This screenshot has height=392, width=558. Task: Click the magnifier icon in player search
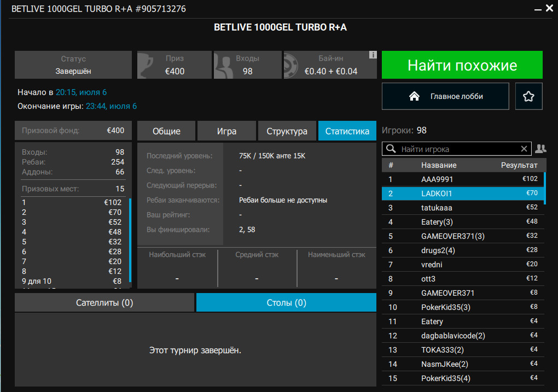tap(391, 149)
